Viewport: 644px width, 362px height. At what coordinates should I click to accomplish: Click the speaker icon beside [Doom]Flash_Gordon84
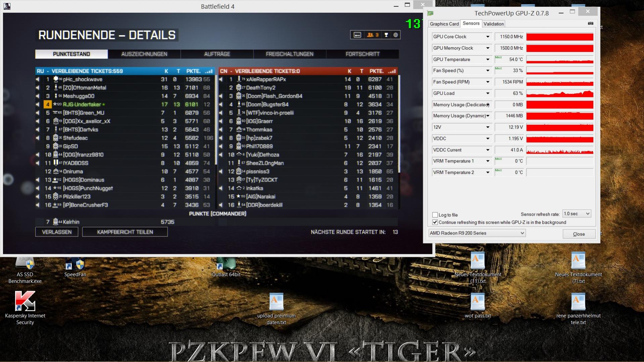pyautogui.click(x=221, y=96)
